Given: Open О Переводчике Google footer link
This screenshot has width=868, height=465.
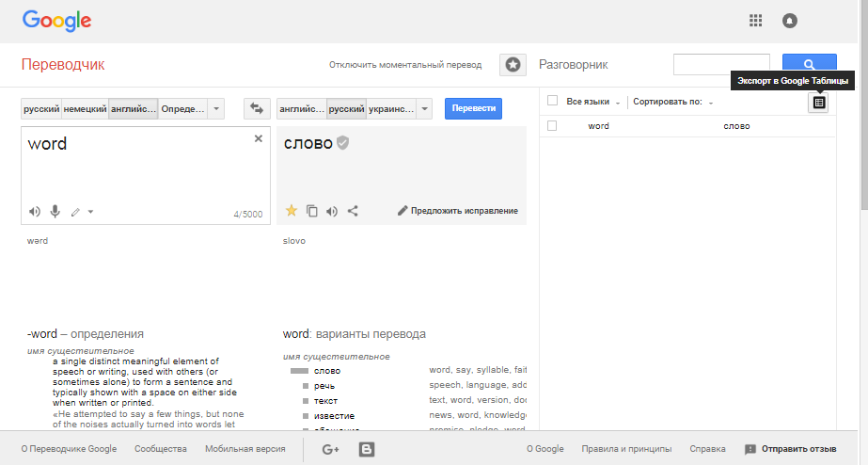Looking at the screenshot, I should pyautogui.click(x=70, y=449).
